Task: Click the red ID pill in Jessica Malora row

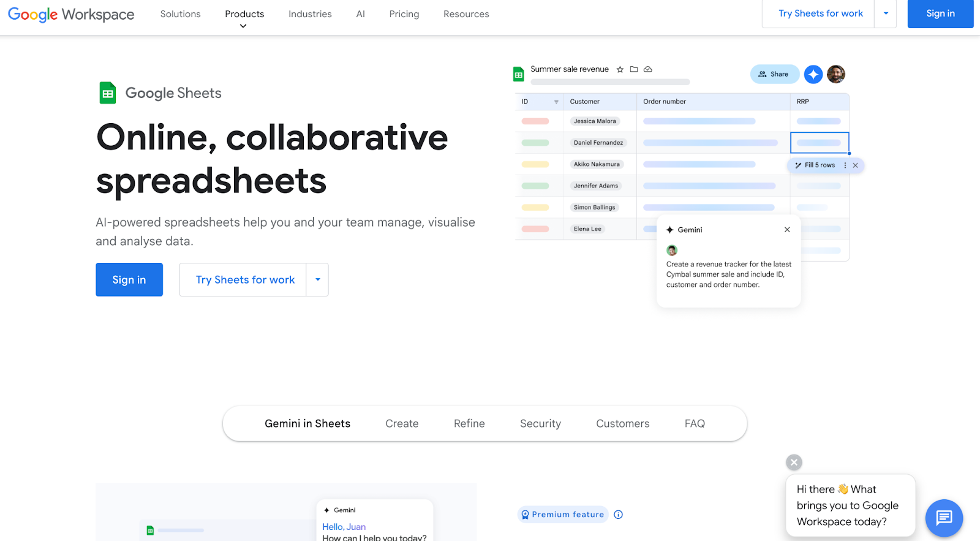Action: 535,121
